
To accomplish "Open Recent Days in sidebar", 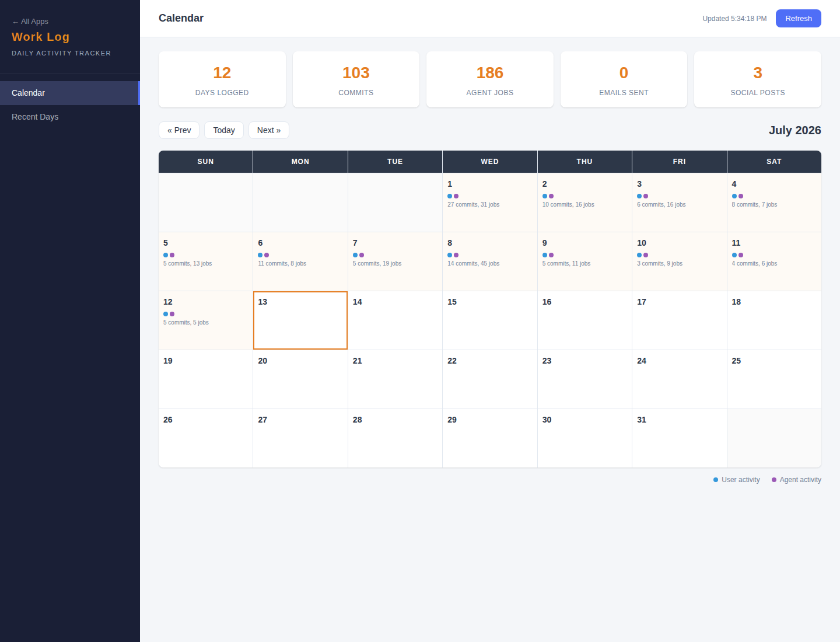I will click(70, 117).
